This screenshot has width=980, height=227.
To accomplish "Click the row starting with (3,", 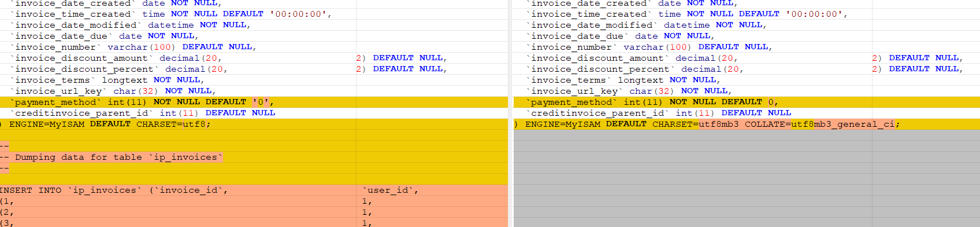I will (254, 222).
